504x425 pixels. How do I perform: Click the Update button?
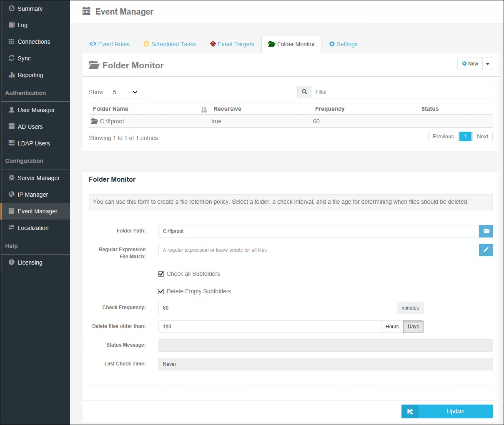455,411
